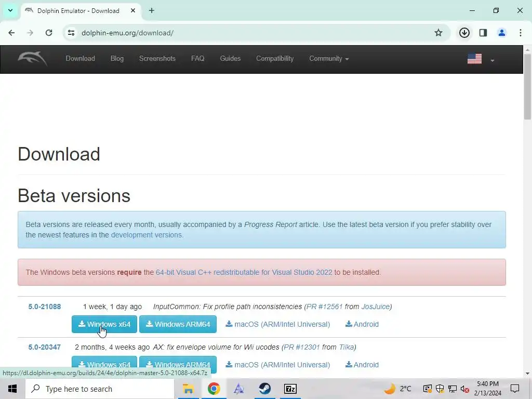This screenshot has height=399, width=532.
Task: Open weather widget showing 2°C
Action: pos(397,389)
